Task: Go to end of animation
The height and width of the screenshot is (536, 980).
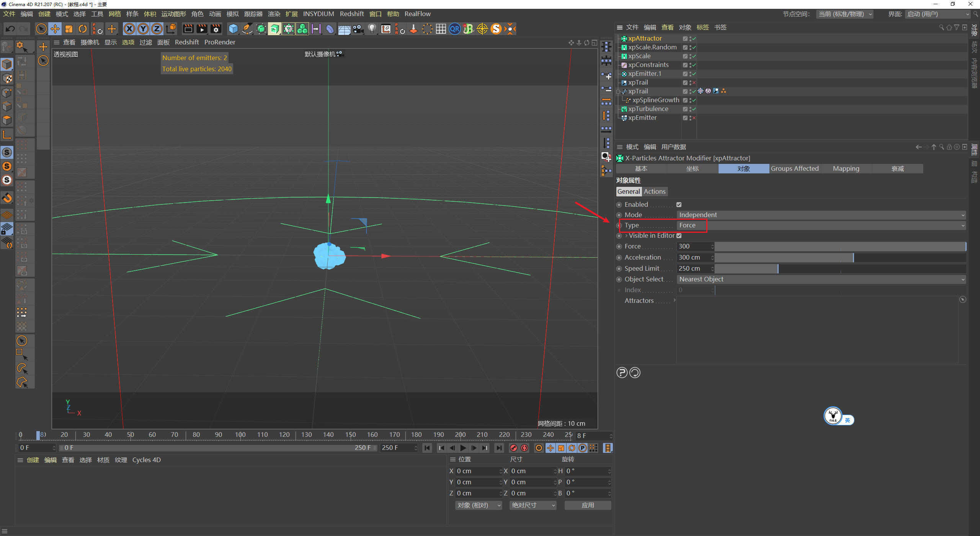Action: (499, 448)
